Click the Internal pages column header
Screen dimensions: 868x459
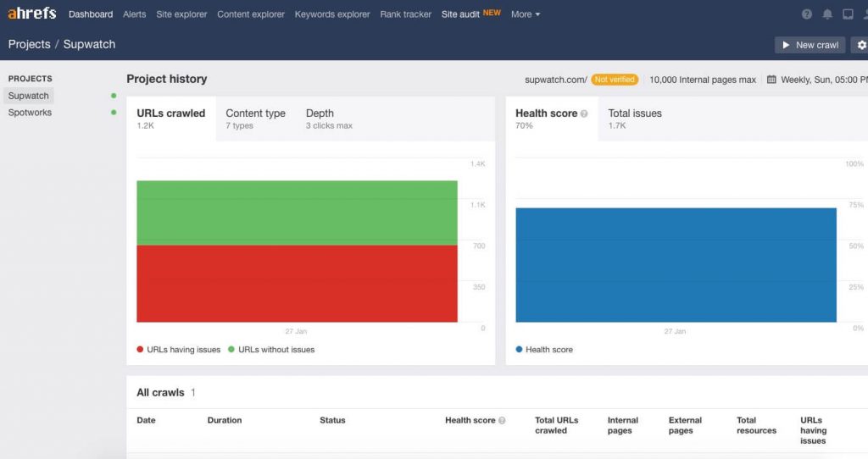coord(623,425)
